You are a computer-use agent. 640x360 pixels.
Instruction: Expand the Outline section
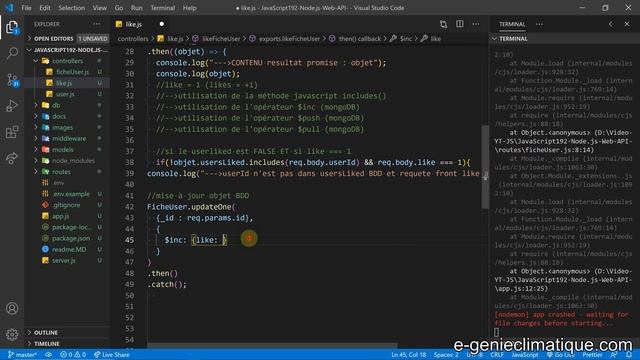coord(67,333)
